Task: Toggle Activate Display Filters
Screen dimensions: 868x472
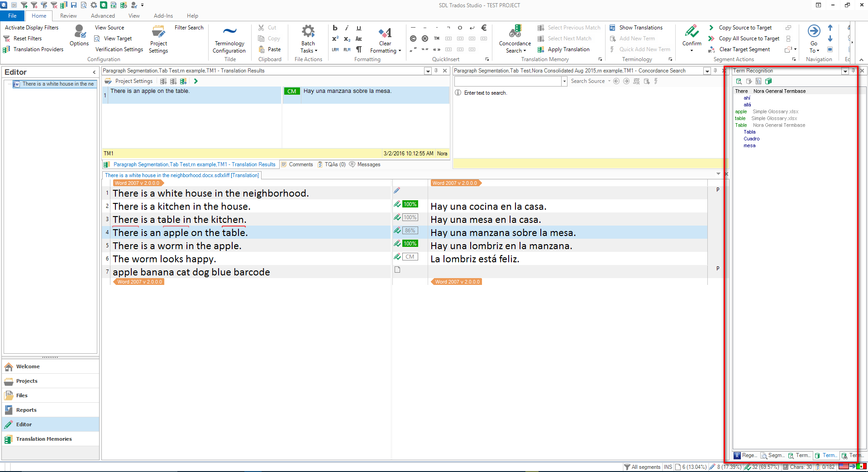Action: [x=32, y=28]
